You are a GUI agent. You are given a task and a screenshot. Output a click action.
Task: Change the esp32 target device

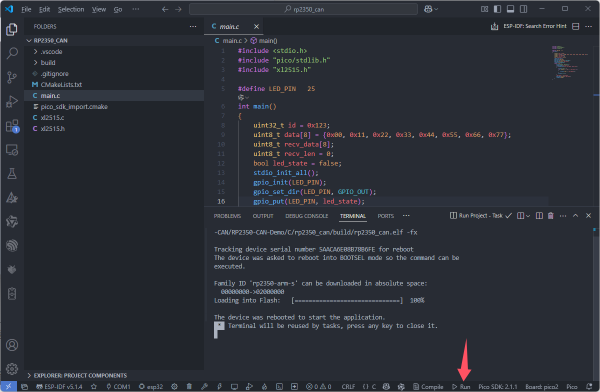[x=151, y=387]
